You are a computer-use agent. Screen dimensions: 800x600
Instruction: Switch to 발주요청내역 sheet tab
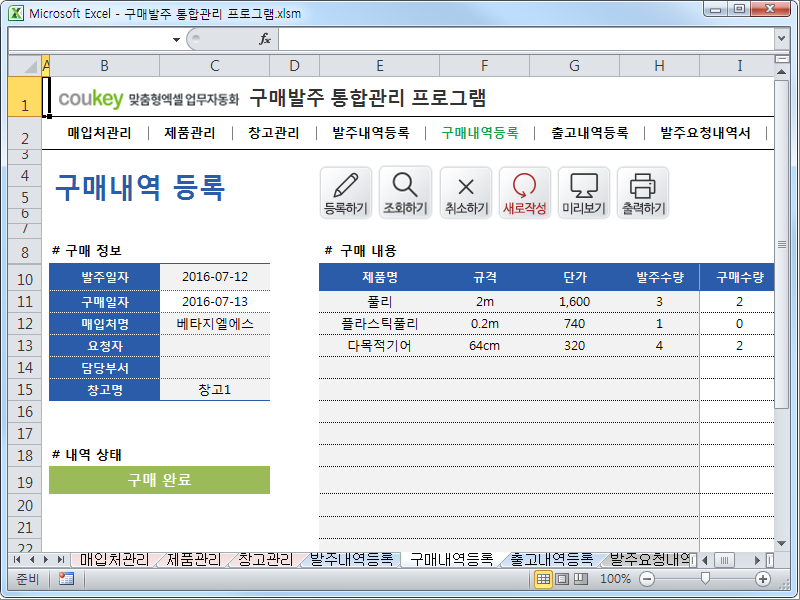coord(649,560)
